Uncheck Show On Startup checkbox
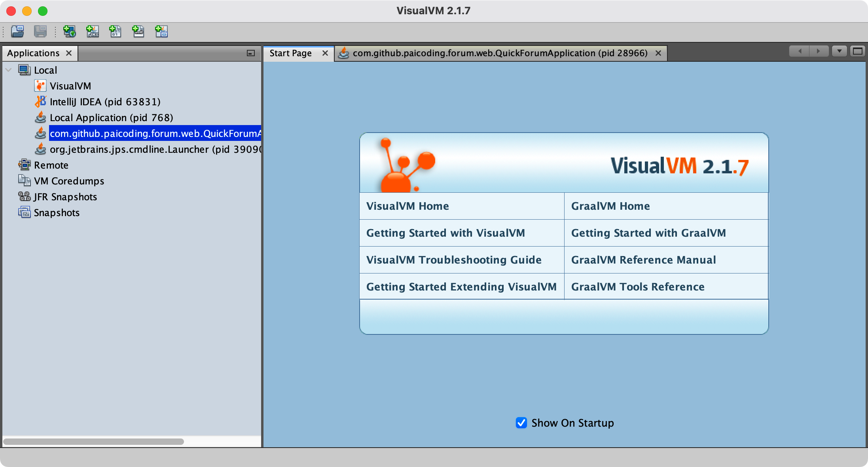This screenshot has width=868, height=467. click(x=521, y=423)
